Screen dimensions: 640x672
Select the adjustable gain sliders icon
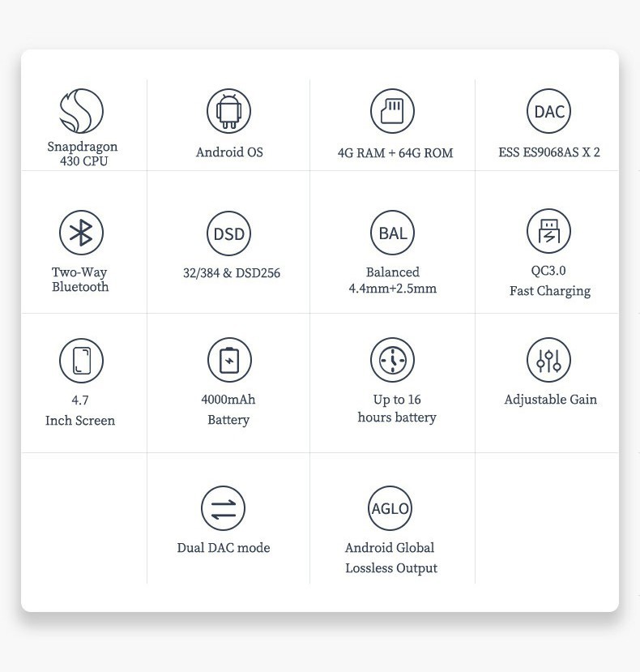coord(549,361)
